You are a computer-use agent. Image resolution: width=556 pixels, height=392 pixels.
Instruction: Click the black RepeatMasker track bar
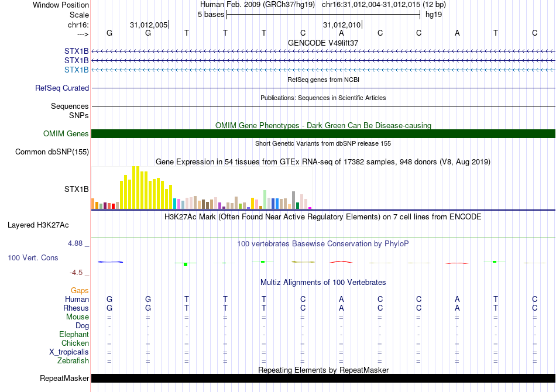click(x=323, y=378)
